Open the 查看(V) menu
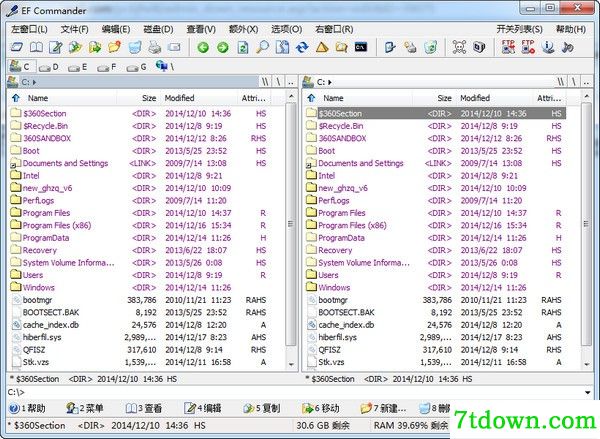600x439 pixels. (x=201, y=29)
